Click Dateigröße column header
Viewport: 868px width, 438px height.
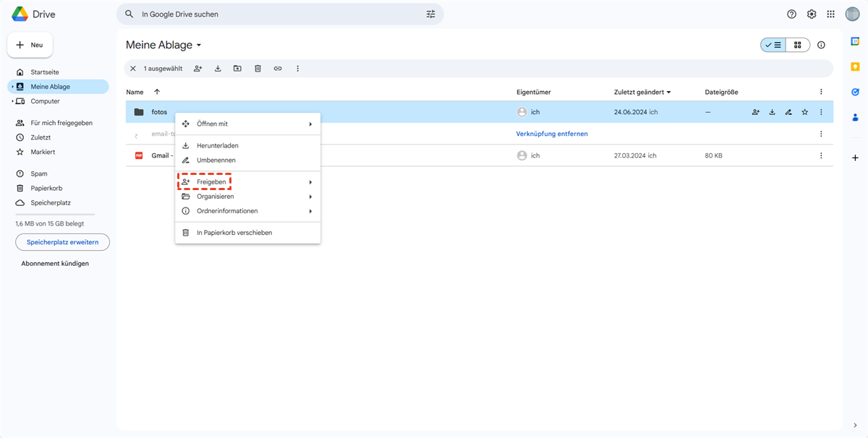[721, 92]
